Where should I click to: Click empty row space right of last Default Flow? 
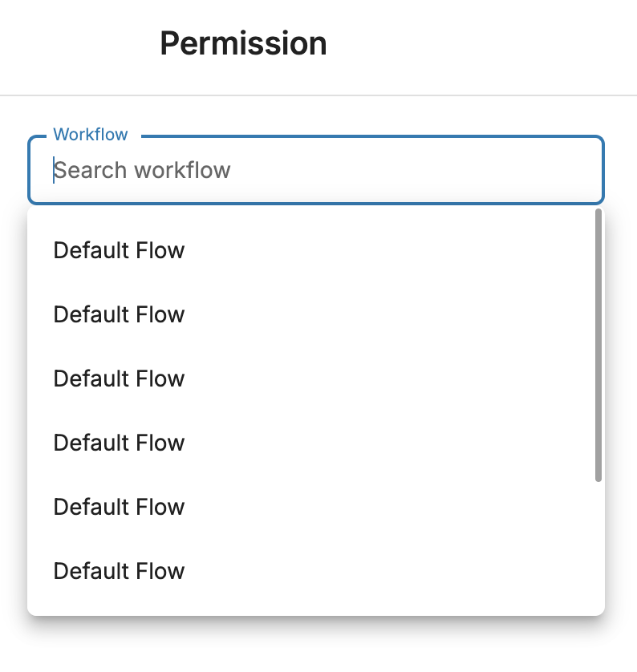pos(386,571)
